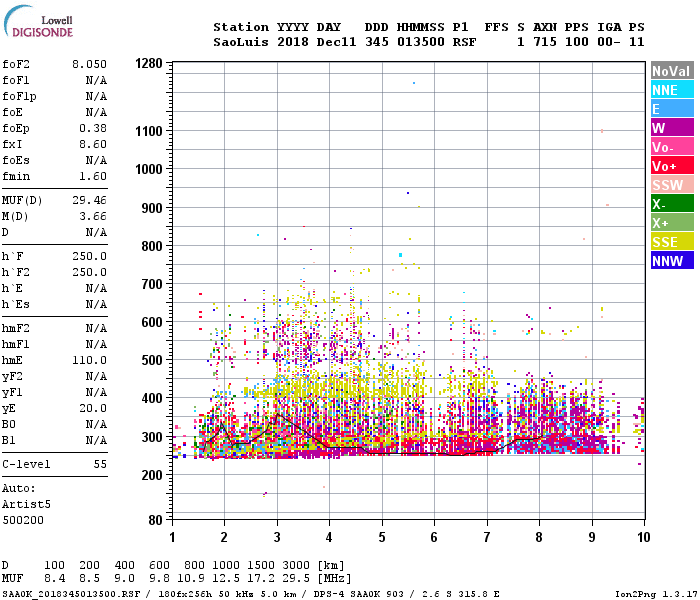The image size is (700, 600).
Task: Click the Ion2Png 1.3.17 version text
Action: click(x=654, y=594)
